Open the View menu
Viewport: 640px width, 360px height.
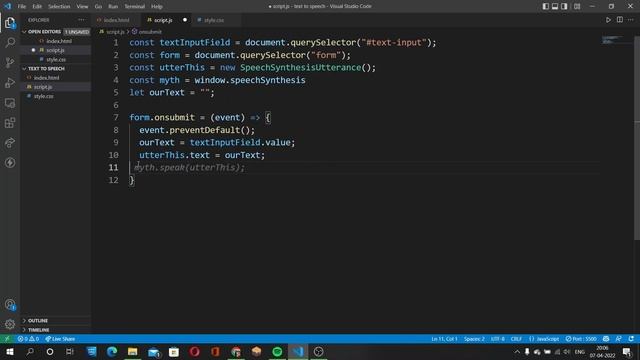tap(82, 7)
